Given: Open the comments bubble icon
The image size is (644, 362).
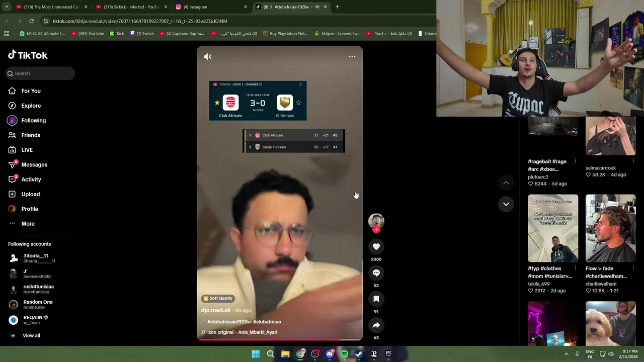Looking at the screenshot, I should click(376, 273).
